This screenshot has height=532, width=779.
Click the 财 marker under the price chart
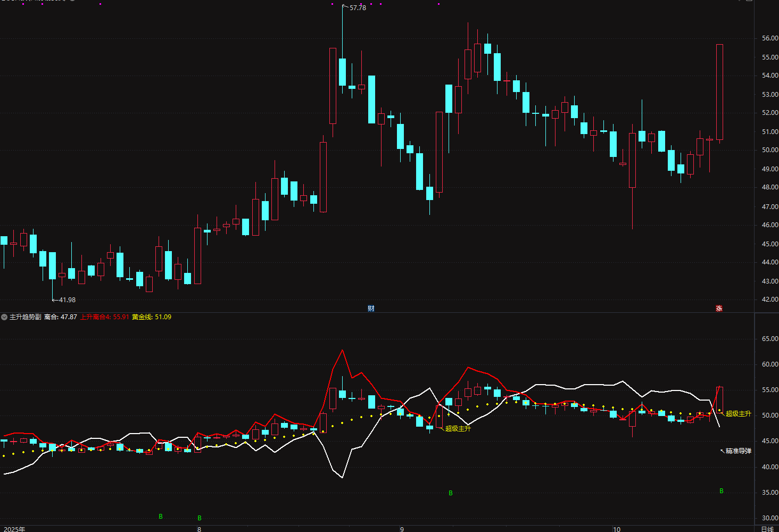(x=371, y=309)
